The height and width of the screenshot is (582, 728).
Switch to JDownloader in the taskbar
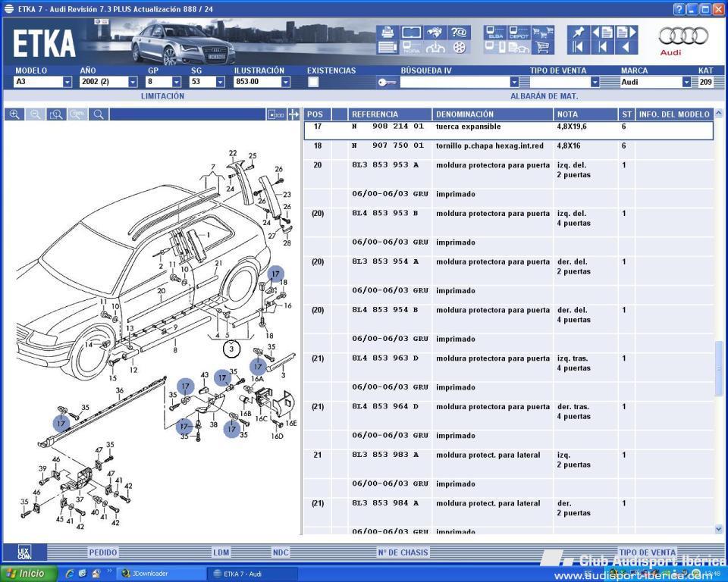[x=161, y=574]
